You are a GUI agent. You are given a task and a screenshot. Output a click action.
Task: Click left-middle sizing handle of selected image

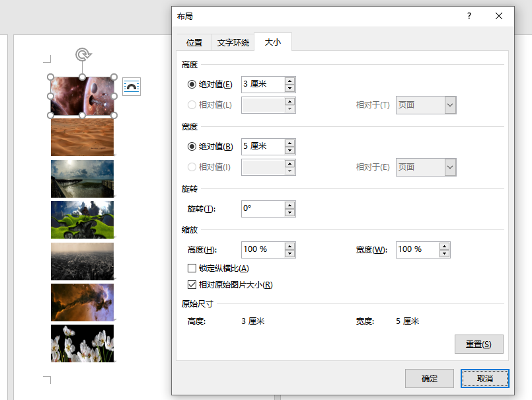pos(50,96)
